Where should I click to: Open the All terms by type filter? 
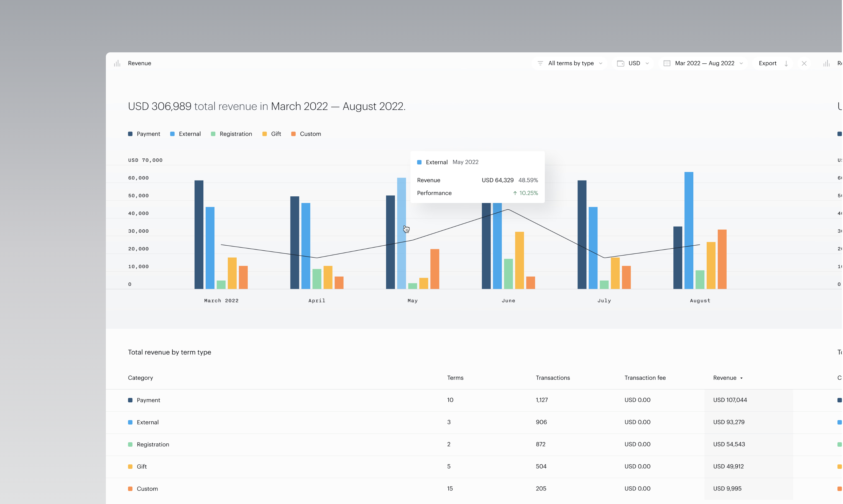[x=570, y=63]
